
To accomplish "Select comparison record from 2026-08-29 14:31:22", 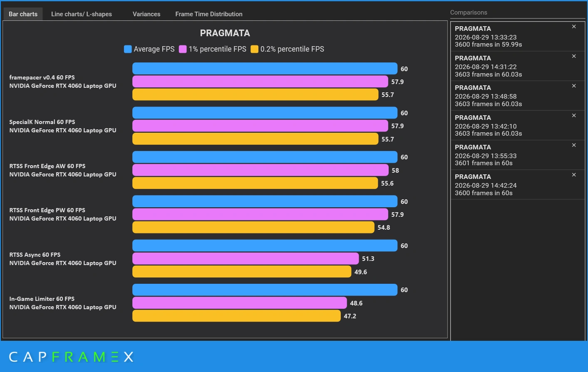I will click(517, 66).
